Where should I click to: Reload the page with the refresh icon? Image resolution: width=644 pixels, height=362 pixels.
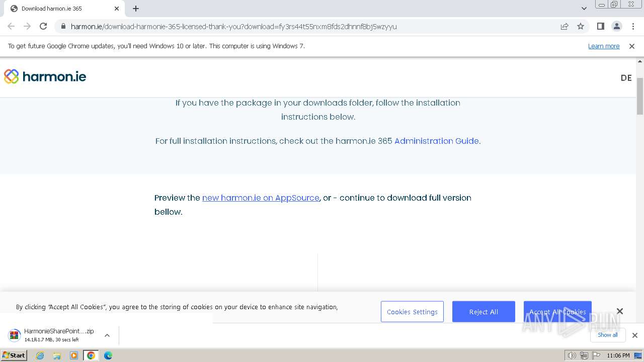[x=43, y=26]
